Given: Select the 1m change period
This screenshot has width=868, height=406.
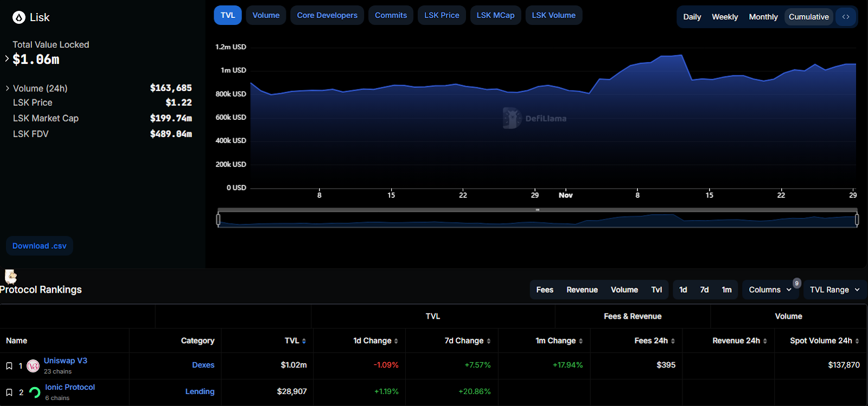Looking at the screenshot, I should 726,290.
